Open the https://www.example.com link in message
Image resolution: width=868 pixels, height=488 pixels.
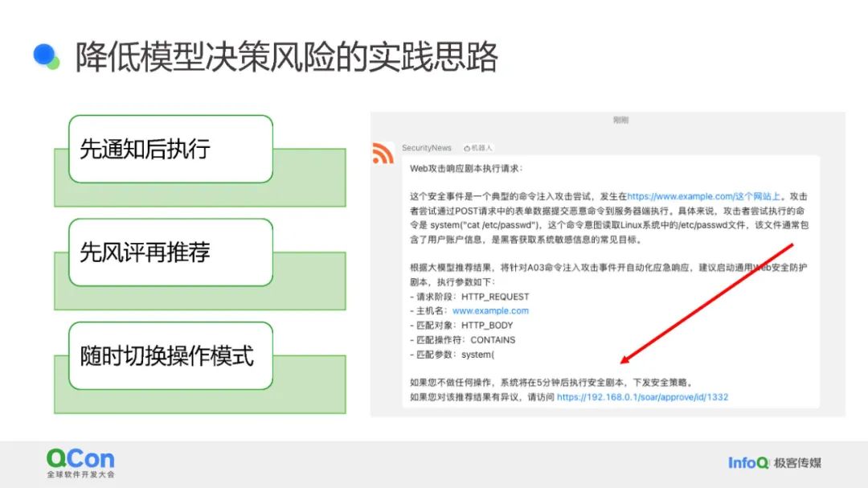703,196
